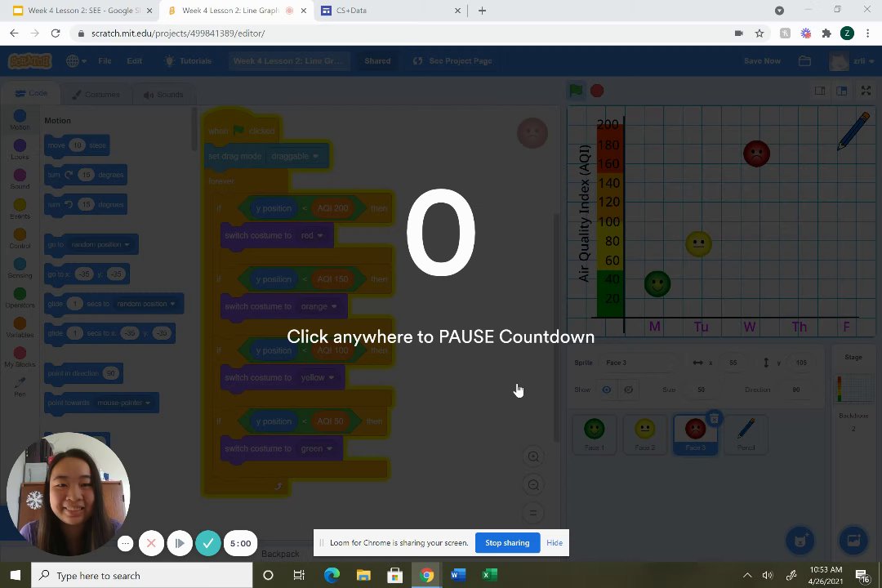Hide the sprite using crossed eye icon
This screenshot has height=588, width=882.
pos(628,390)
